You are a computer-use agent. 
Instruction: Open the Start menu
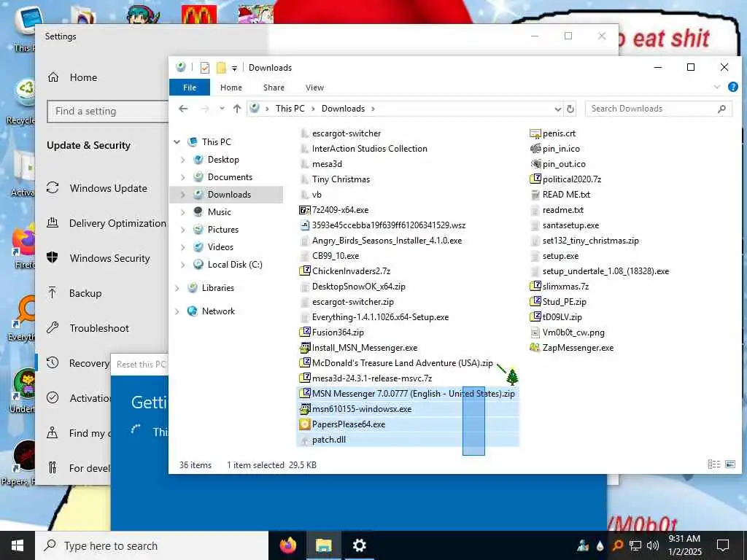(x=18, y=545)
